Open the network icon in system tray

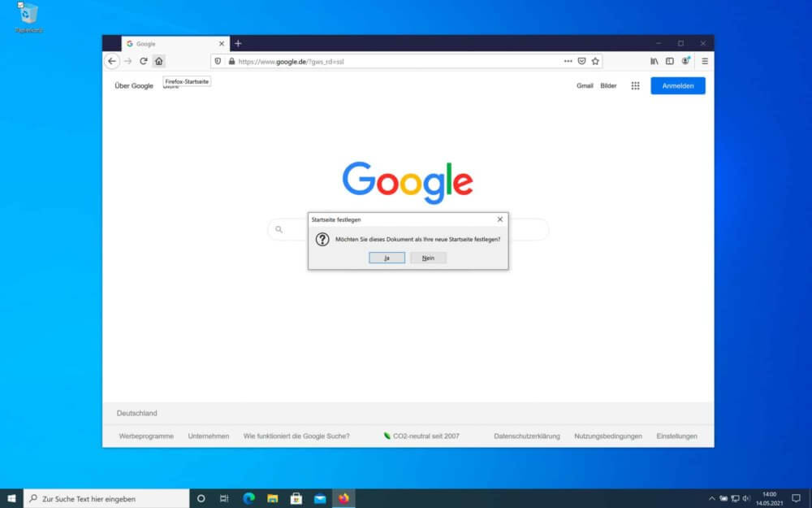(735, 499)
